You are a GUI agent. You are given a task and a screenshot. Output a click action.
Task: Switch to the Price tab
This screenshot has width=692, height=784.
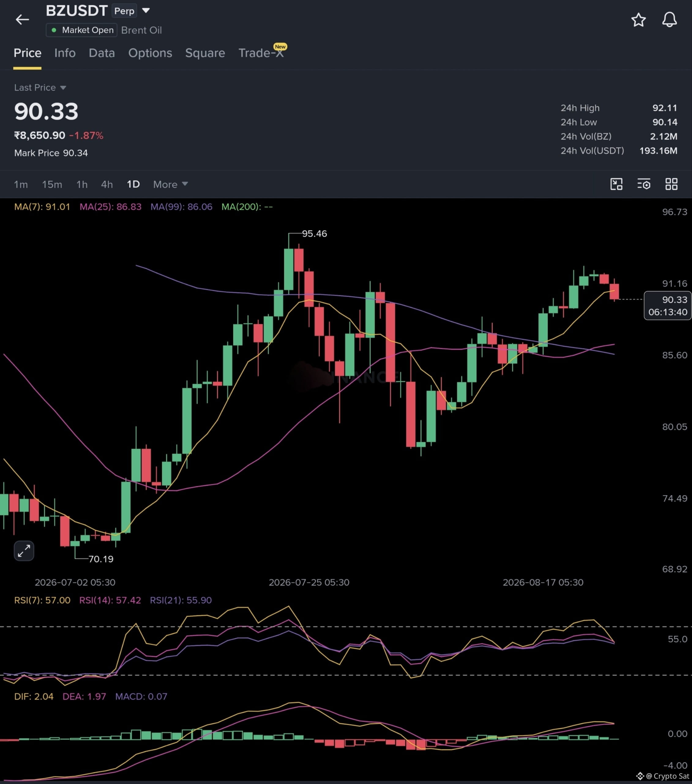point(27,53)
